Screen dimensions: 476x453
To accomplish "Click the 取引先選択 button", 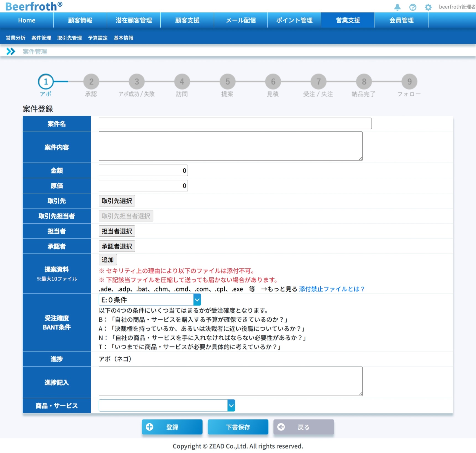I will click(117, 201).
